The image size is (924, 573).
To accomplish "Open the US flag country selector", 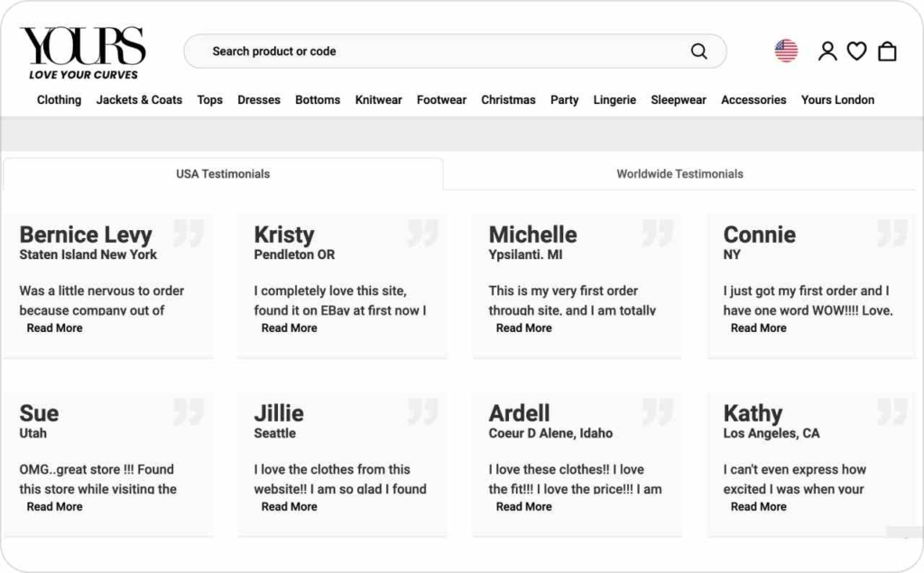I will [786, 51].
